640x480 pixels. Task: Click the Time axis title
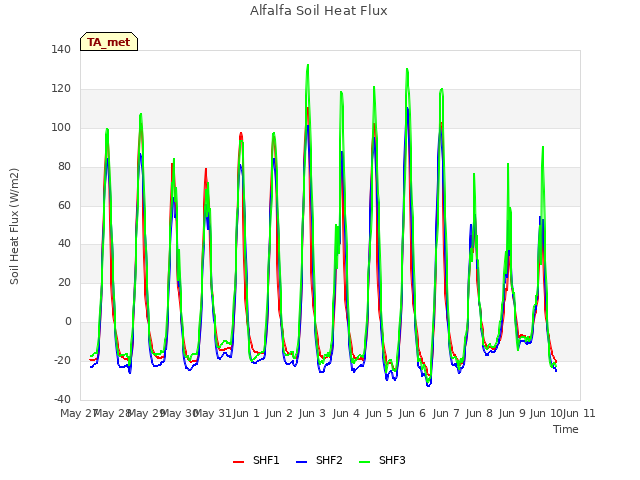tap(566, 429)
